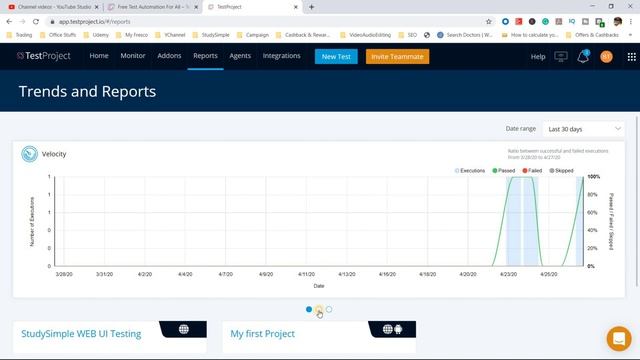Open the Home menu
The height and width of the screenshot is (360, 640).
99,56
